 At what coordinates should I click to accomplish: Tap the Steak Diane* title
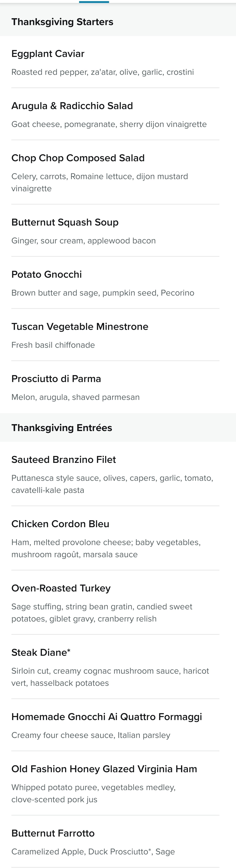[x=41, y=652]
